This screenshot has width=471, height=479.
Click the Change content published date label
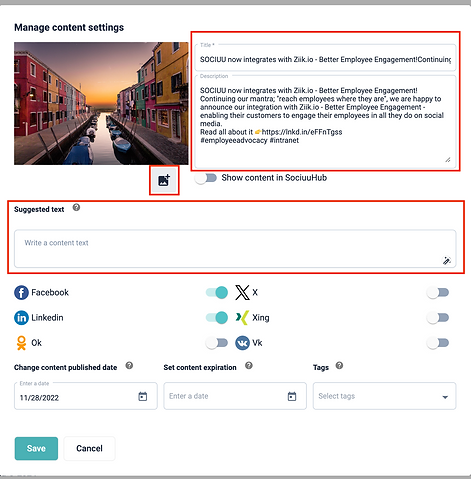pos(65,368)
